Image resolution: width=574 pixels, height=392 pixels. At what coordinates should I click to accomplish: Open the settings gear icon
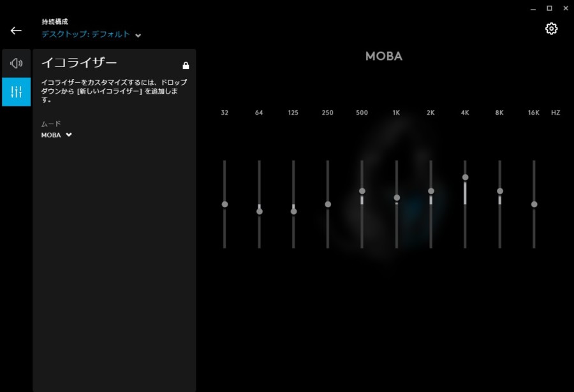[x=552, y=29]
